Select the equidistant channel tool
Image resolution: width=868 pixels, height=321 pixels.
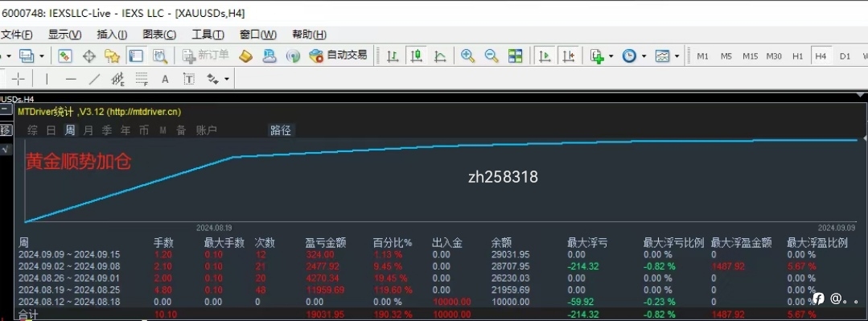click(x=118, y=79)
